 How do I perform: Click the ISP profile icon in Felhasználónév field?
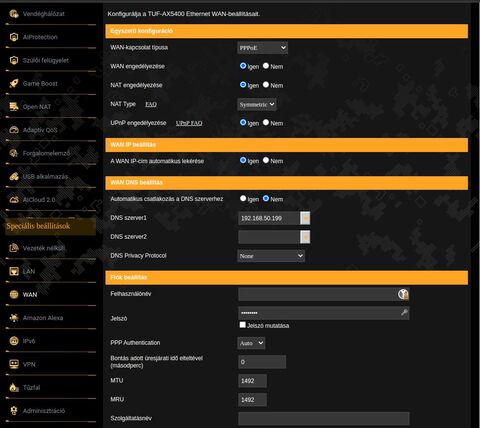pos(403,294)
